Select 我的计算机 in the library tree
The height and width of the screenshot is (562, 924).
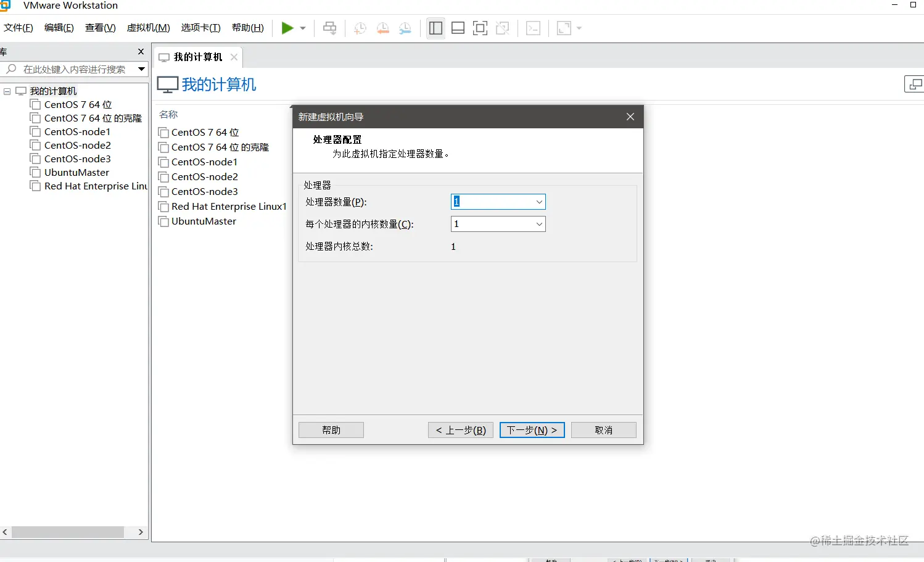(x=53, y=91)
